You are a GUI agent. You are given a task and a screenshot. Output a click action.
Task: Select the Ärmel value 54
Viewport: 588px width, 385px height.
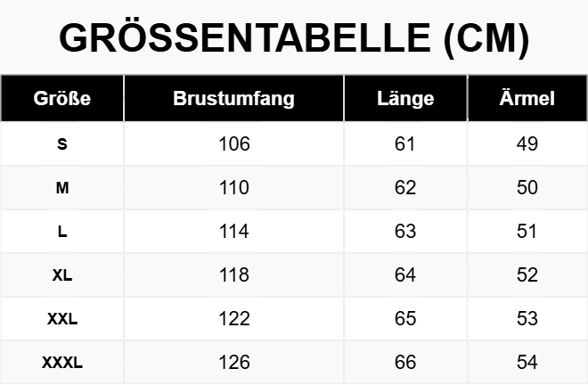click(527, 363)
